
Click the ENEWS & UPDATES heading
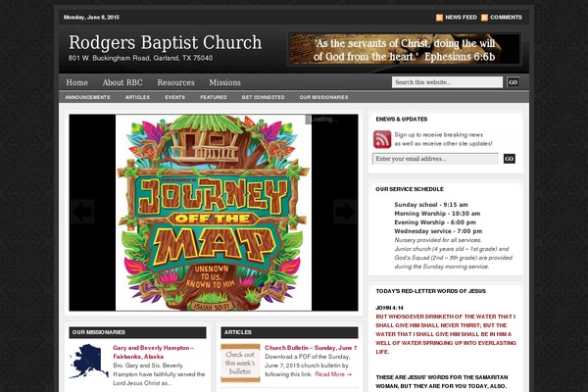point(402,120)
